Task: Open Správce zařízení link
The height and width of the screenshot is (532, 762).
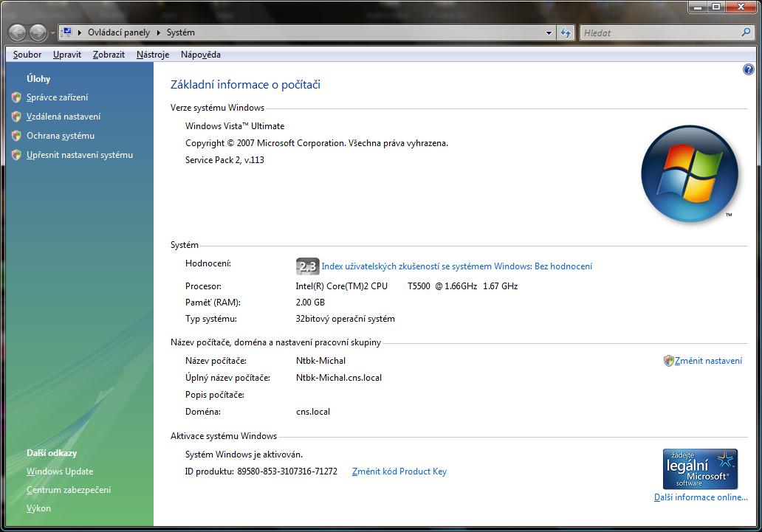Action: coord(58,97)
